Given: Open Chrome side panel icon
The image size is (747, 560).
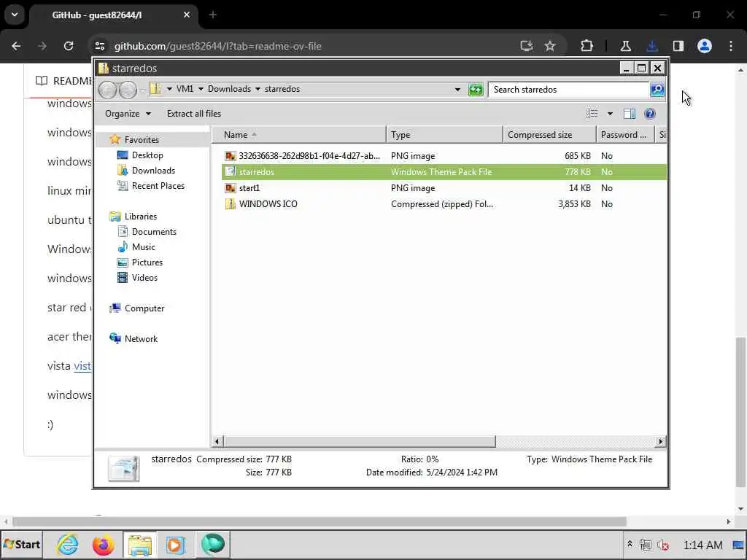Looking at the screenshot, I should (x=678, y=46).
